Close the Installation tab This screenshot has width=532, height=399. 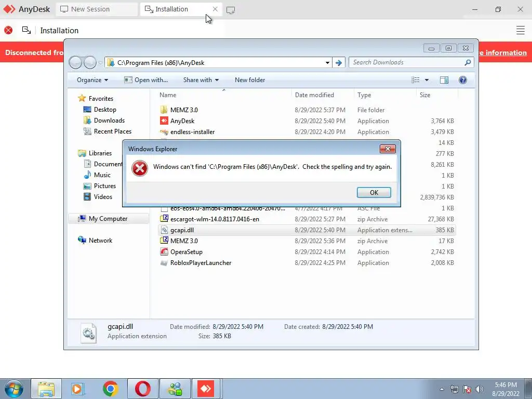coord(215,9)
